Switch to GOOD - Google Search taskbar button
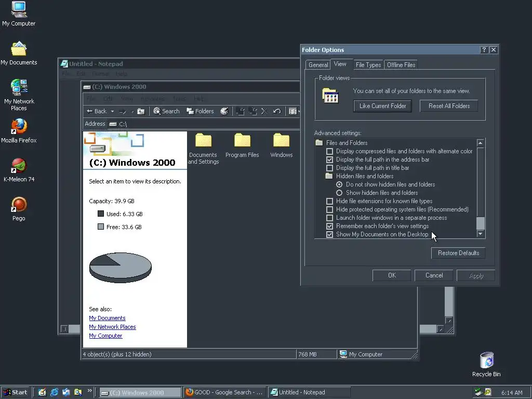The image size is (532, 399). tap(225, 393)
